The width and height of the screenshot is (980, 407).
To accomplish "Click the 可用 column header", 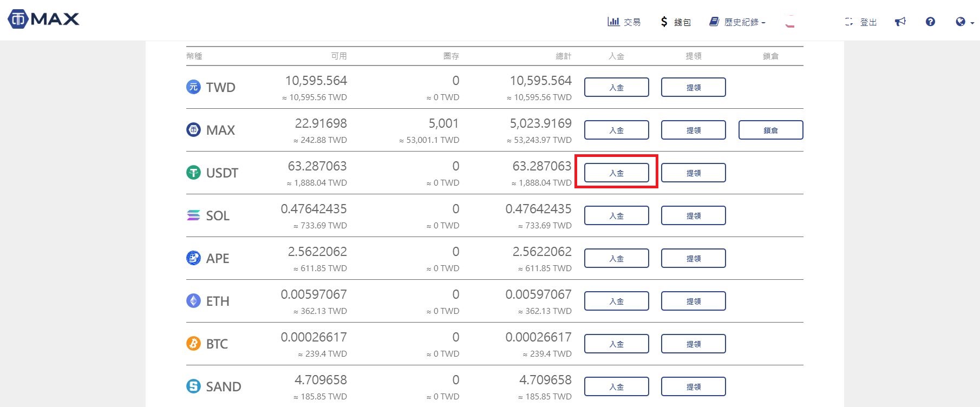I will coord(339,56).
